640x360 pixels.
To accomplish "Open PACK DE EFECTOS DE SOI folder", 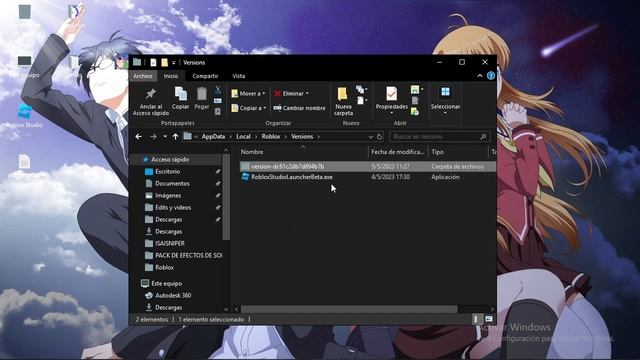I will (x=188, y=256).
